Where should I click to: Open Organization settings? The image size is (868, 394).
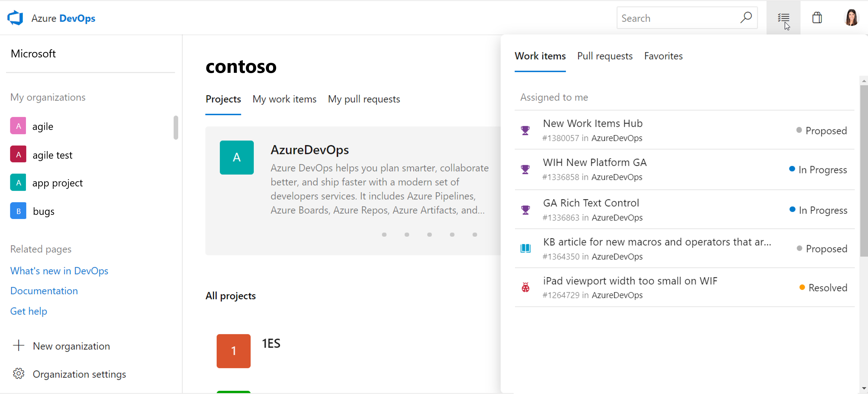tap(79, 374)
